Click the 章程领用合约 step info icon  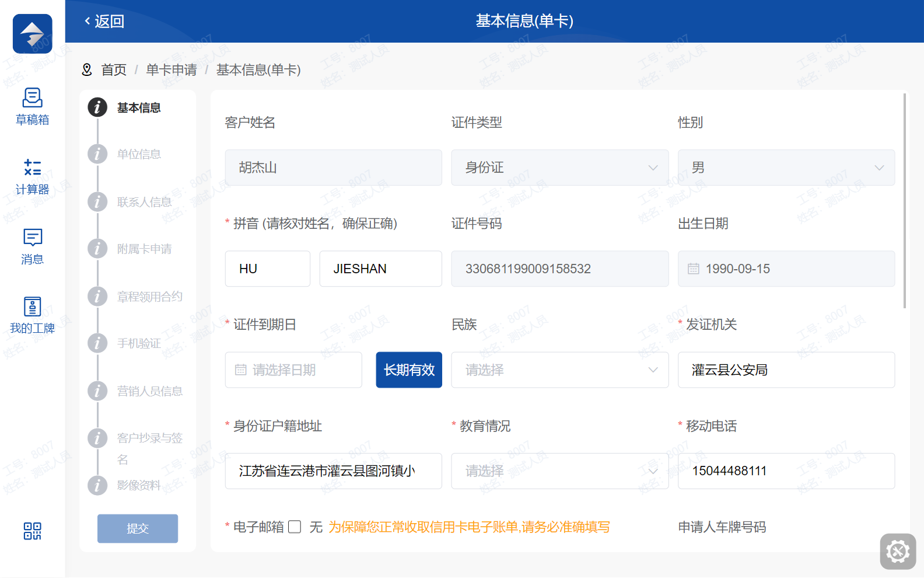click(97, 297)
